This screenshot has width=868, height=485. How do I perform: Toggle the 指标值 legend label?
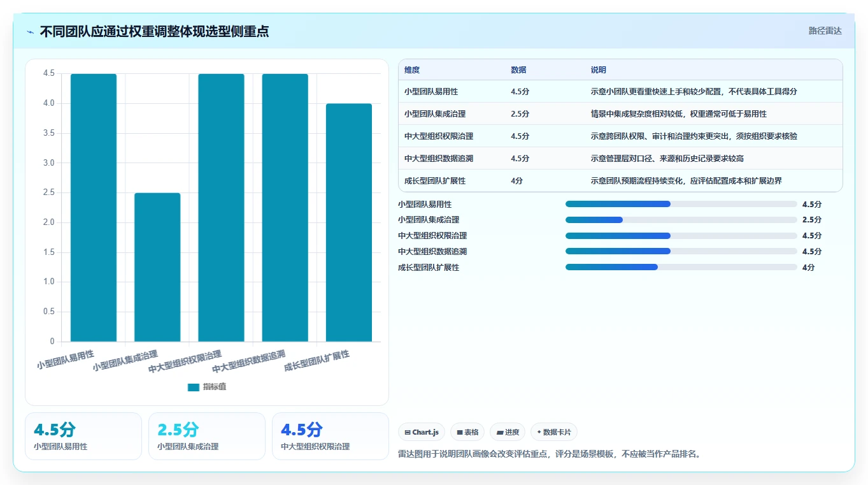click(214, 387)
